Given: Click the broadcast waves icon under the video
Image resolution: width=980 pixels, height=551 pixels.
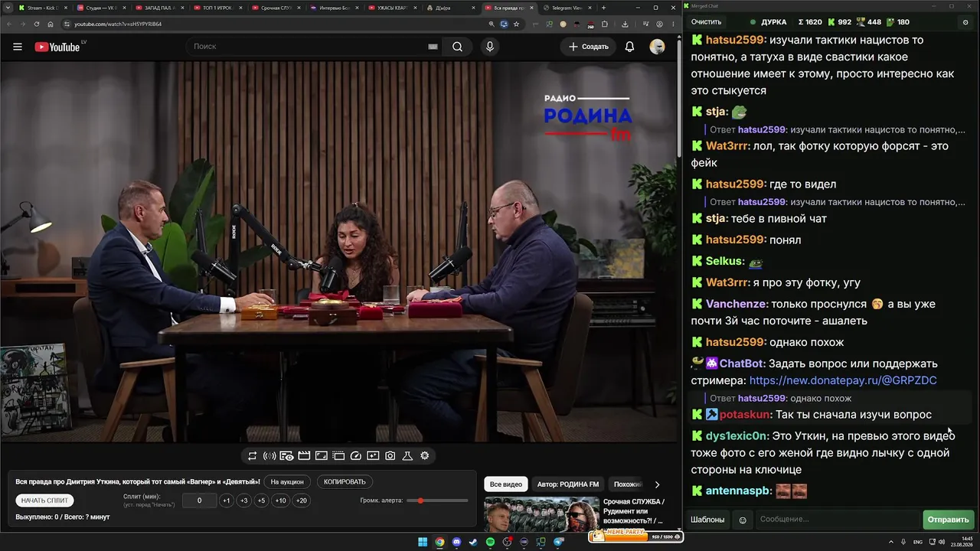Looking at the screenshot, I should coord(269,456).
